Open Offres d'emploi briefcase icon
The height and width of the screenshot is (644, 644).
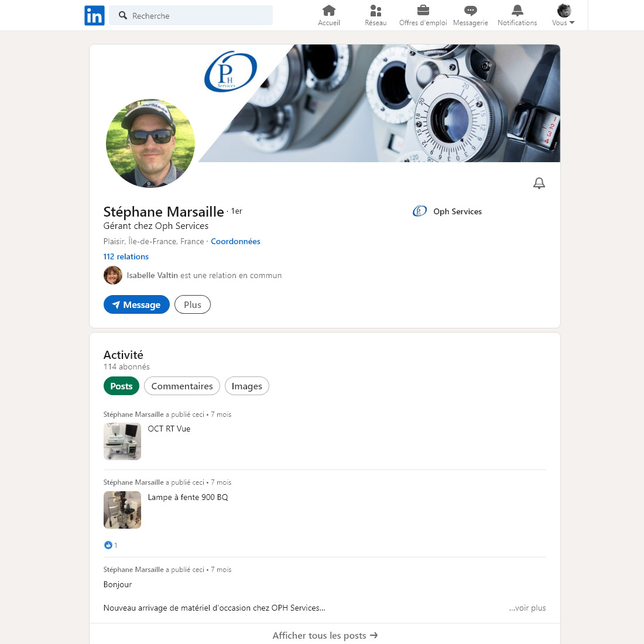point(423,11)
